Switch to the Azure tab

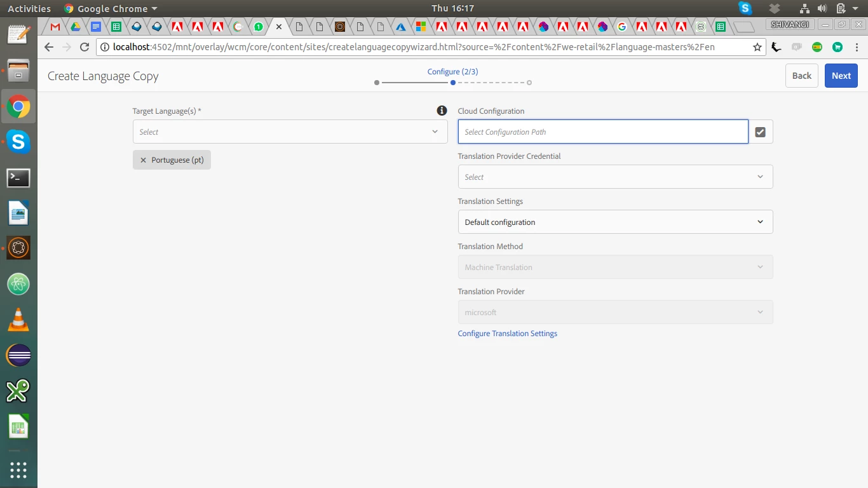point(400,27)
